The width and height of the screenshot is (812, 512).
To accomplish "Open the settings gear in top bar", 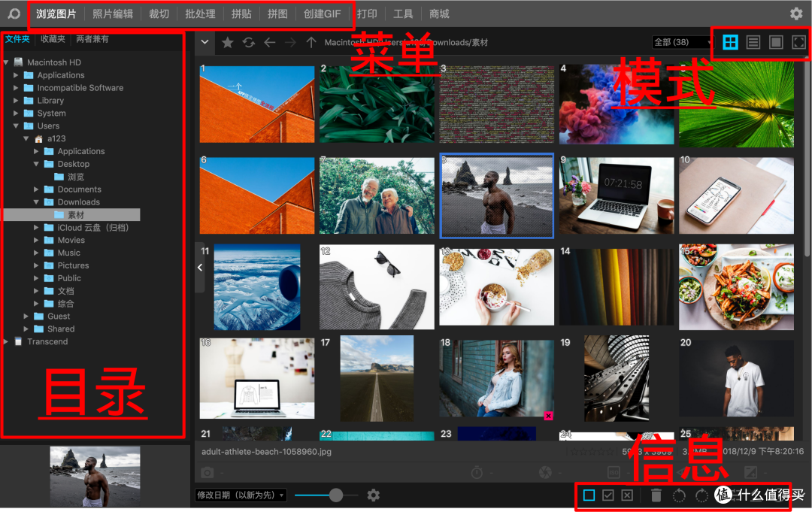I will (796, 14).
